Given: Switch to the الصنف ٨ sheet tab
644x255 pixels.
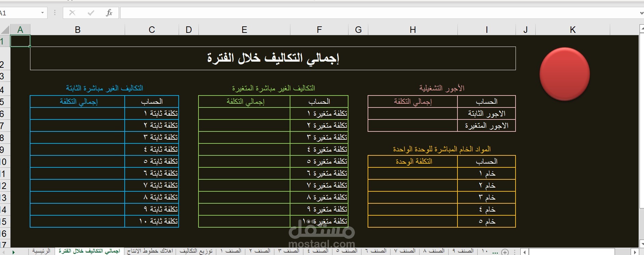Looking at the screenshot, I should click(434, 251).
